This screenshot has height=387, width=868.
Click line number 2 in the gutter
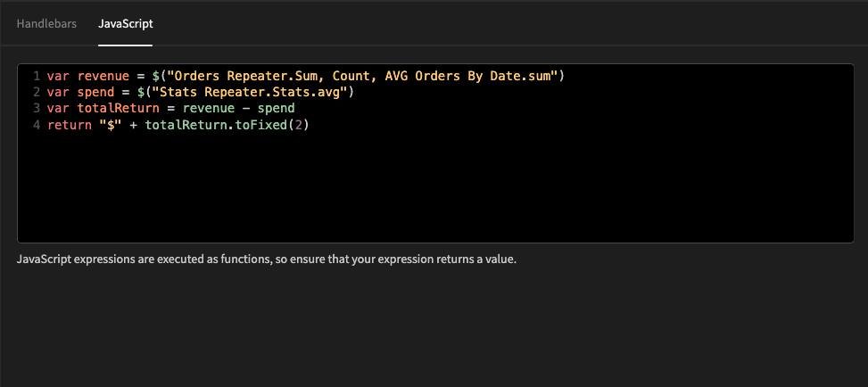pyautogui.click(x=37, y=92)
